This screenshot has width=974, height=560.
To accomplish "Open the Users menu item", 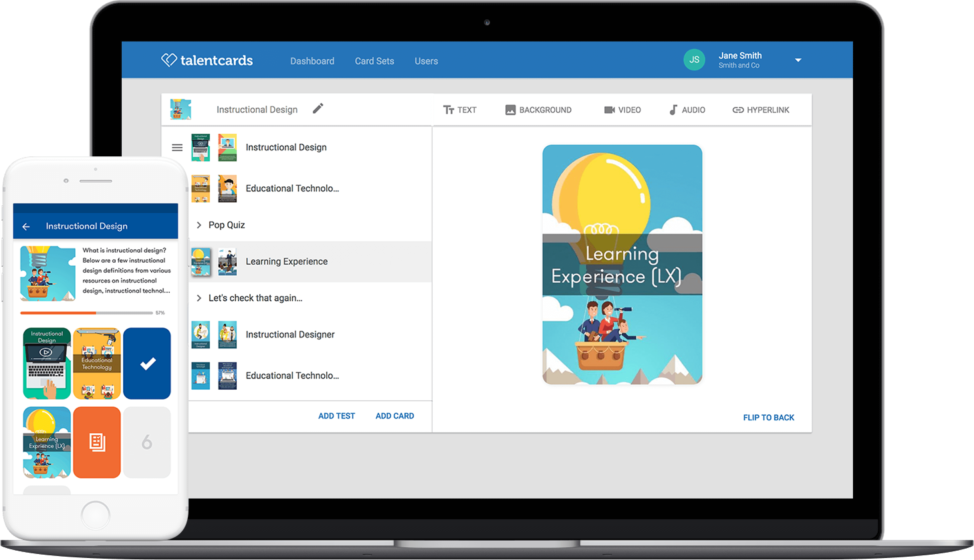I will pos(426,61).
